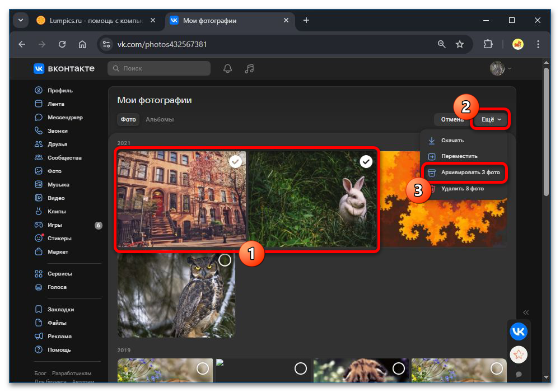Deselect the building photo checkmark
Image resolution: width=560 pixels, height=392 pixels.
click(x=235, y=162)
